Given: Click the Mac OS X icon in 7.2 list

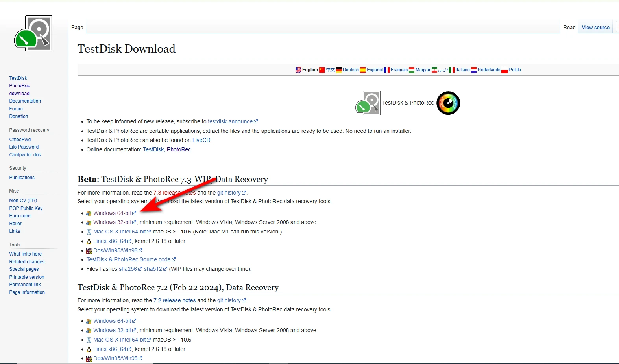Looking at the screenshot, I should point(89,340).
